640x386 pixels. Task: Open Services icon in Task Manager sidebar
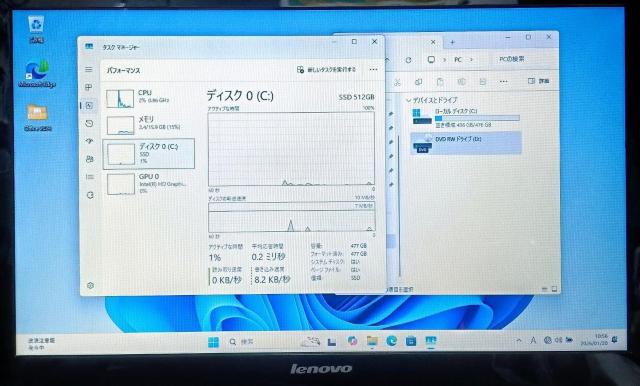click(x=90, y=195)
